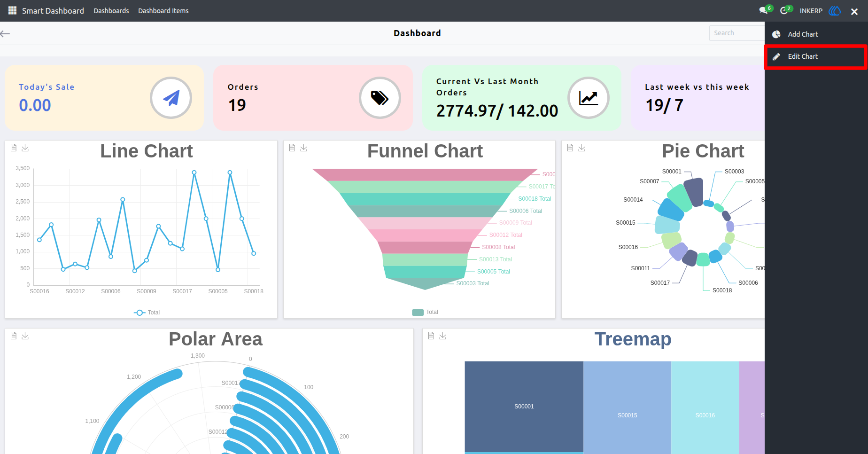The image size is (868, 454).
Task: Click the tag icon on the Orders card
Action: click(380, 98)
